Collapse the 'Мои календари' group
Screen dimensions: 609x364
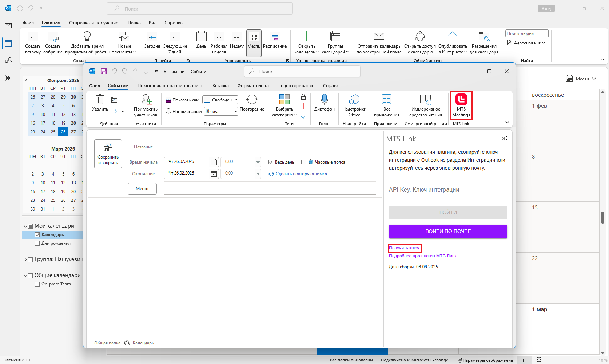click(x=25, y=226)
